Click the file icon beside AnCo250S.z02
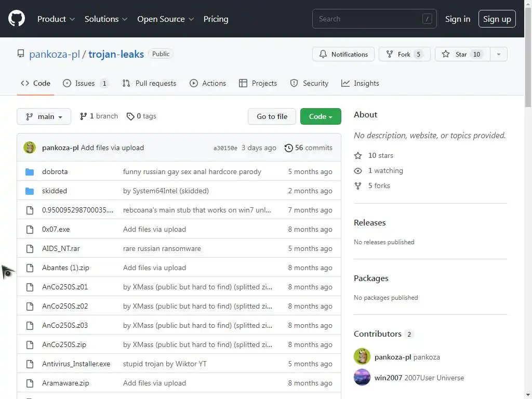 pos(30,307)
